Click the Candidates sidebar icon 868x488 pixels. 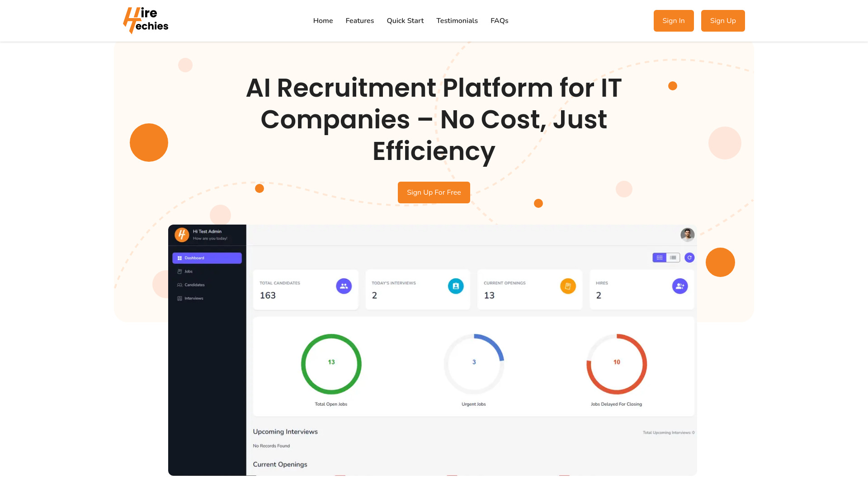click(179, 285)
